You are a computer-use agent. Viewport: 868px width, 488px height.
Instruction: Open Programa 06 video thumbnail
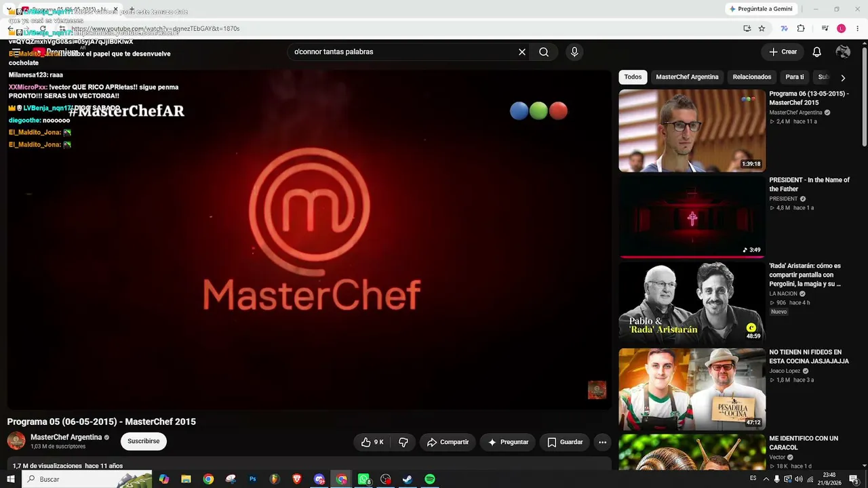coord(692,131)
